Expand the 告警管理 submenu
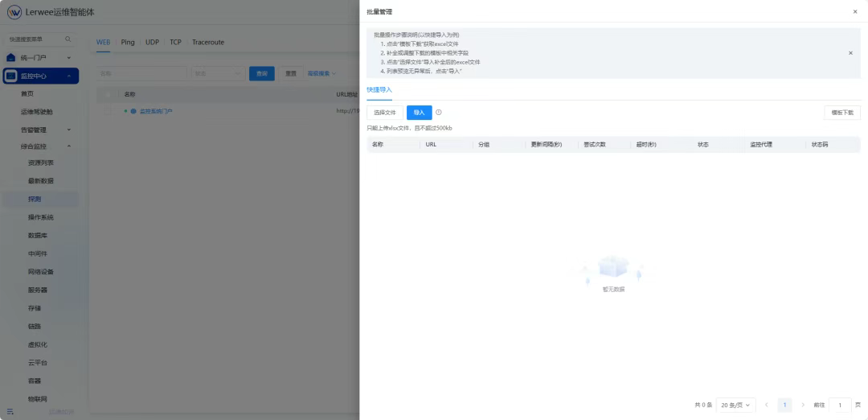Image resolution: width=868 pixels, height=420 pixels. 69,130
